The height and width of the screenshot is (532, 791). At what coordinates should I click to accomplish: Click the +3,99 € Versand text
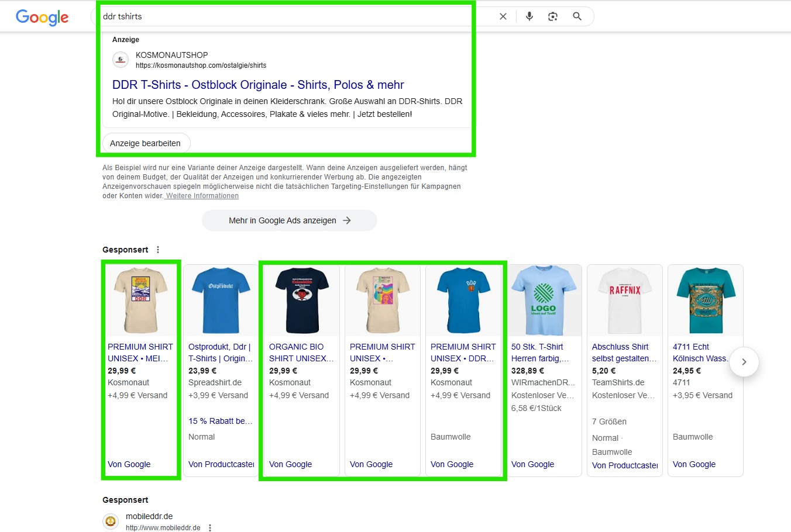click(x=218, y=395)
